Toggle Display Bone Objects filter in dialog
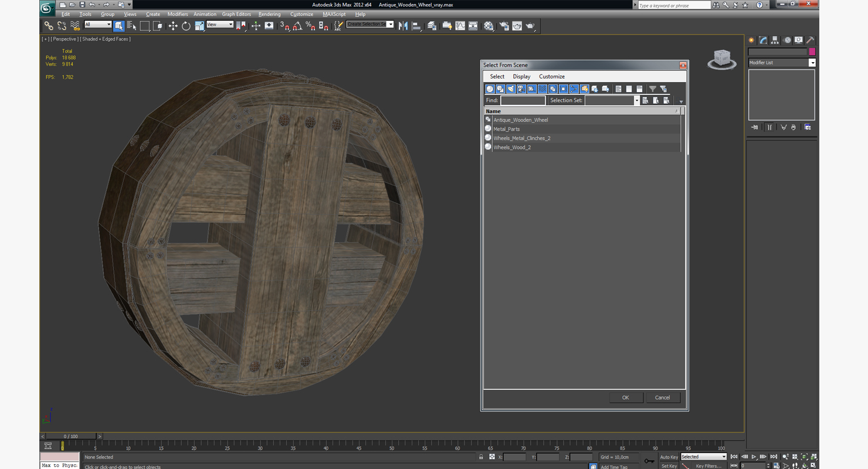 point(574,89)
